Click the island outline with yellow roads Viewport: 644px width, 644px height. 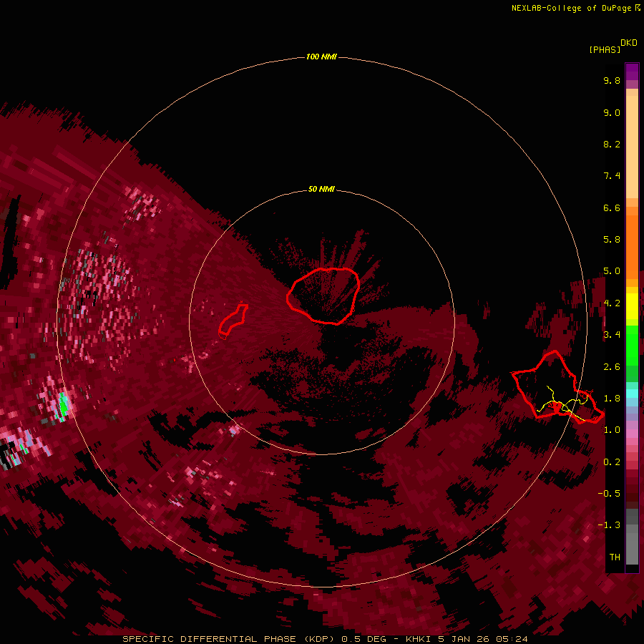point(557,386)
